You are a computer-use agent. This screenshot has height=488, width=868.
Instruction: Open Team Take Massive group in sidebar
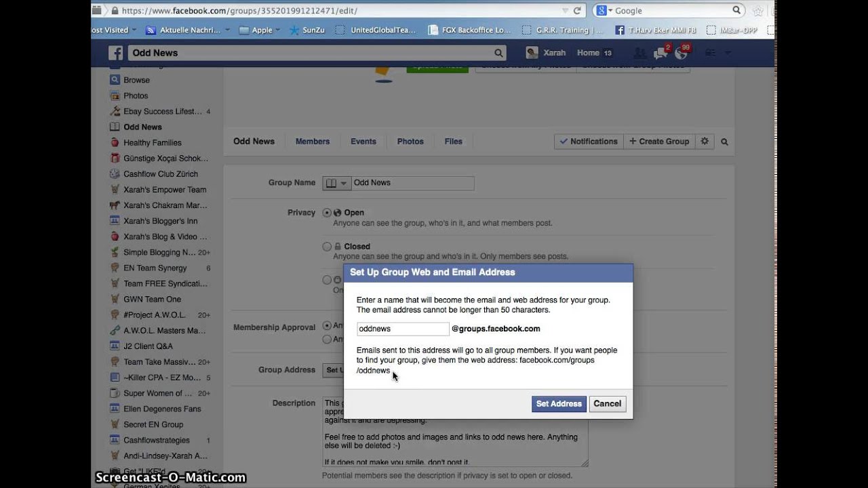pyautogui.click(x=159, y=362)
